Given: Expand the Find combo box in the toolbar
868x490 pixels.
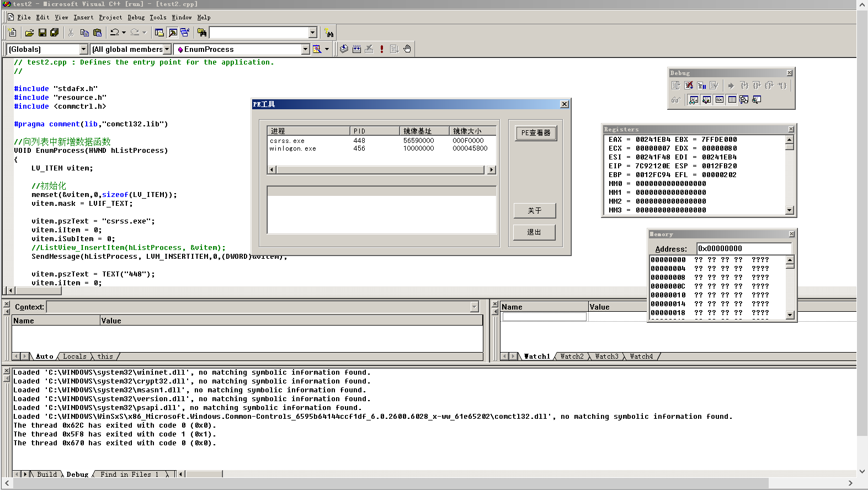Looking at the screenshot, I should point(313,33).
